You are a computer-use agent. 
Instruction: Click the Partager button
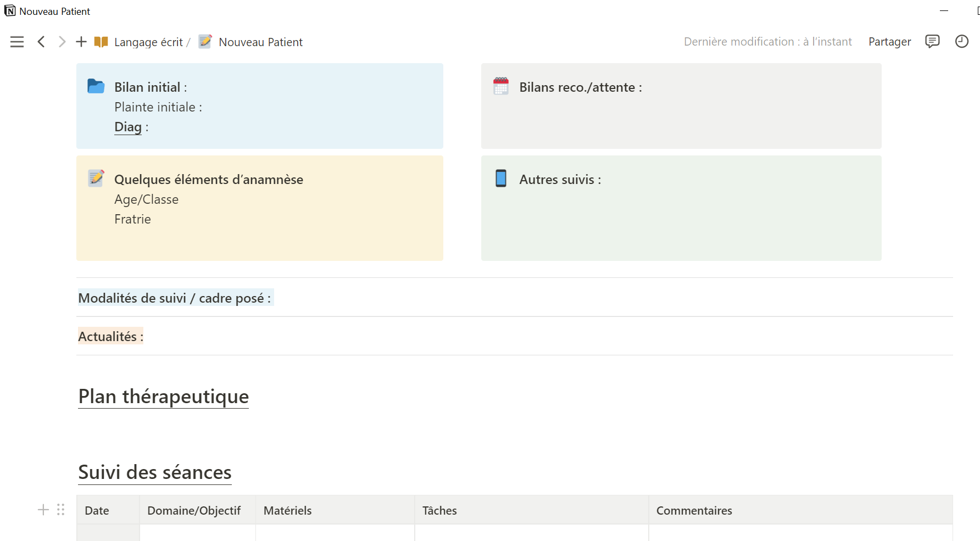[889, 42]
